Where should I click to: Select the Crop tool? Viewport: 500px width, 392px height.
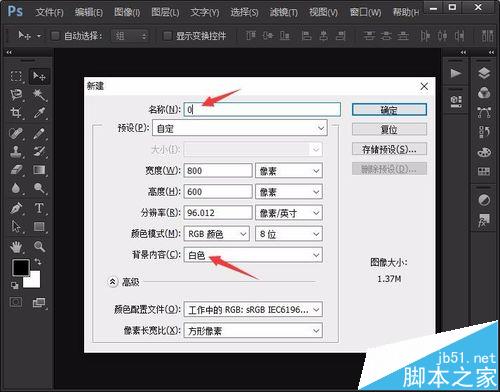[16, 113]
